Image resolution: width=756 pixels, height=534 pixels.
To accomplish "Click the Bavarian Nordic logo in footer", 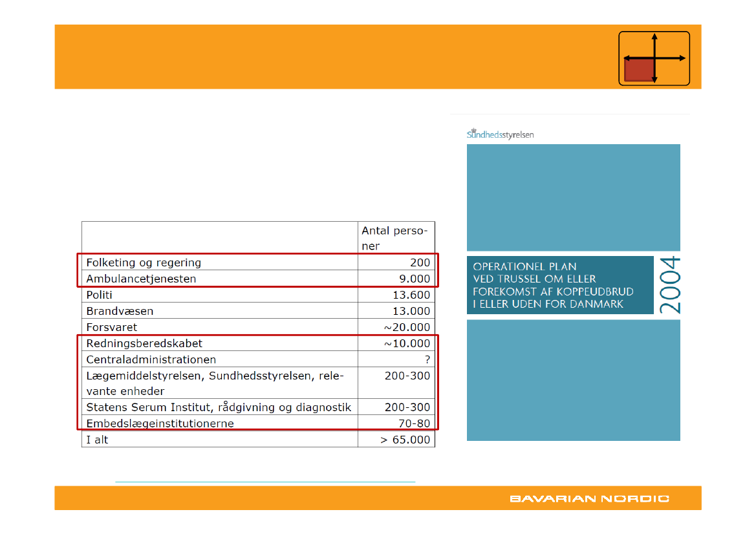I will pyautogui.click(x=589, y=498).
